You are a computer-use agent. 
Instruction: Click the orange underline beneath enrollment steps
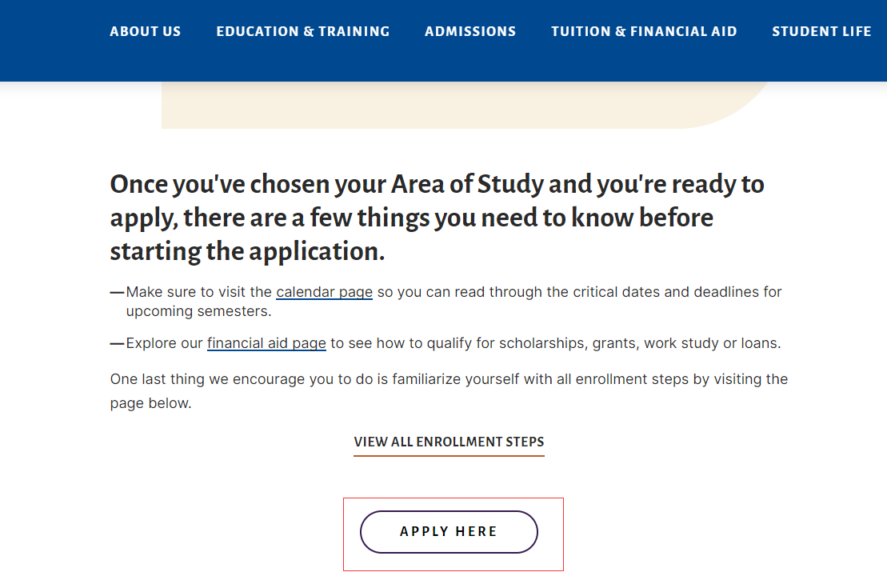pyautogui.click(x=449, y=456)
